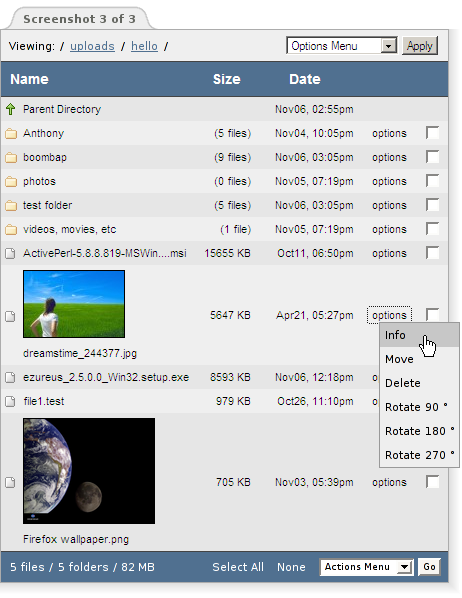Viewport: 462px width, 598px height.
Task: Click the dreamstime_244377.jpg file icon
Action: tap(10, 316)
